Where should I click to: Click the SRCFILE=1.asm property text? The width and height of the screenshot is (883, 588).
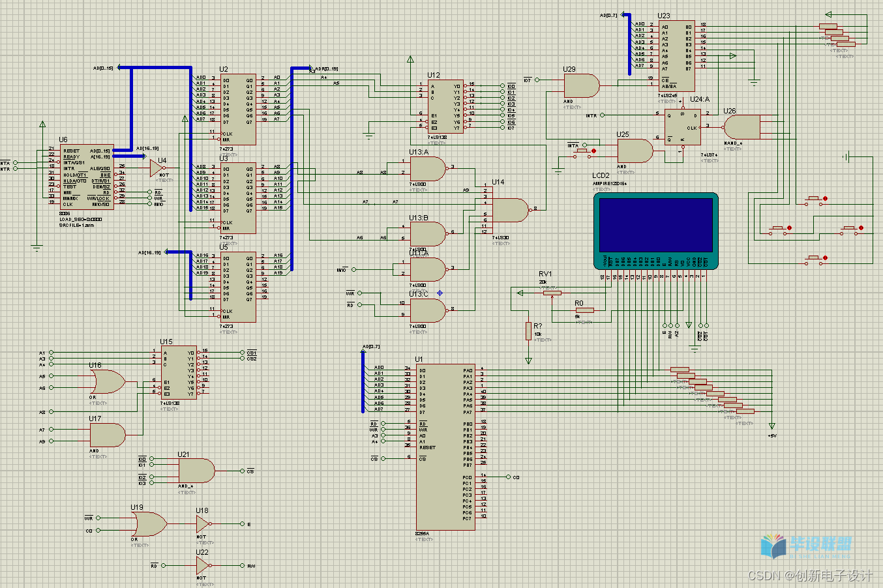76,225
